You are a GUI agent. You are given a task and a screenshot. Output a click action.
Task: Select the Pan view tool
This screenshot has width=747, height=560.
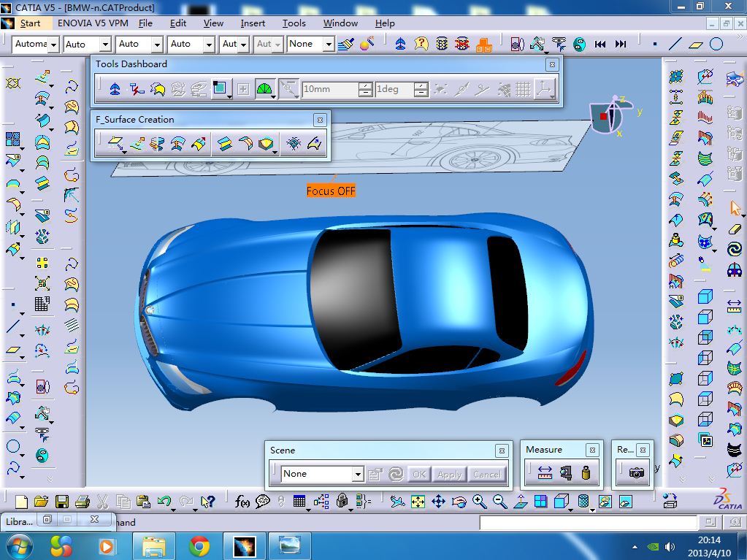click(x=438, y=501)
